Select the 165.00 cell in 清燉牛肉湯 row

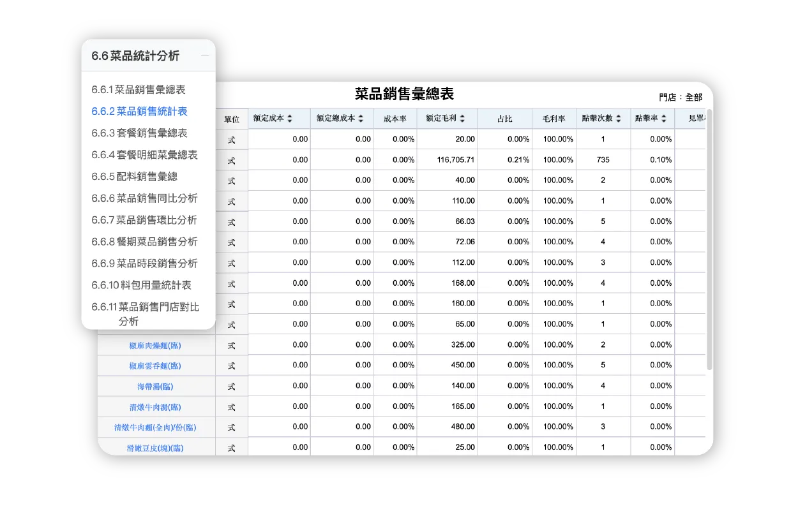(x=447, y=406)
